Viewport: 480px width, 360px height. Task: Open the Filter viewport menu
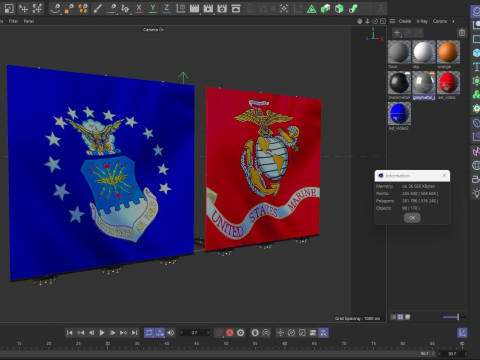click(x=13, y=21)
